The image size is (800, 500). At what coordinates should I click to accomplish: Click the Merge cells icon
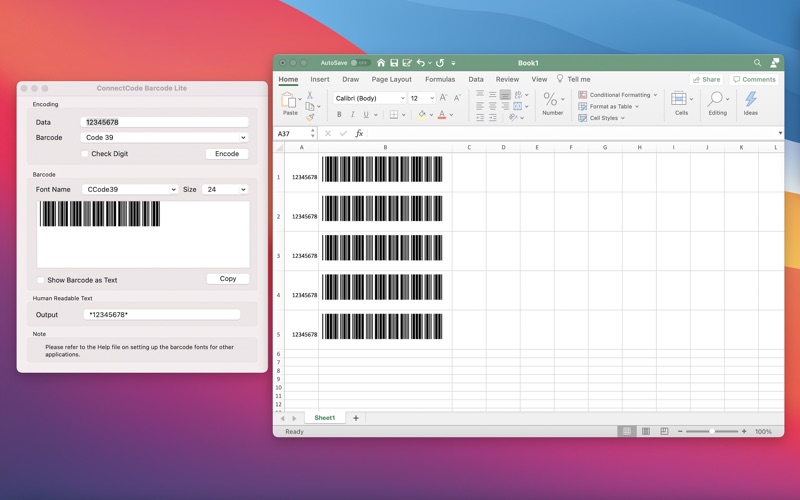pyautogui.click(x=517, y=106)
